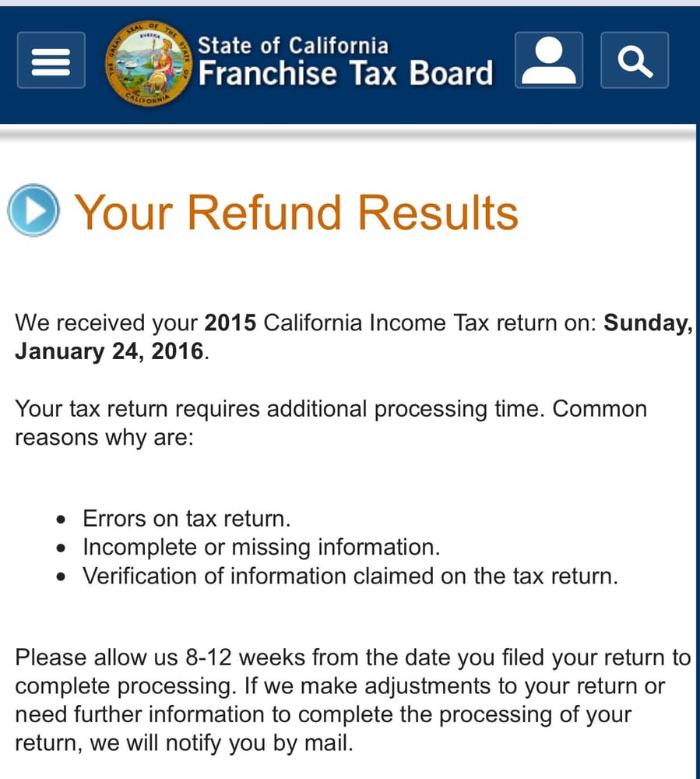Click the blue arrow icon beside Your Refund Results
The width and height of the screenshot is (700, 779).
tap(33, 210)
